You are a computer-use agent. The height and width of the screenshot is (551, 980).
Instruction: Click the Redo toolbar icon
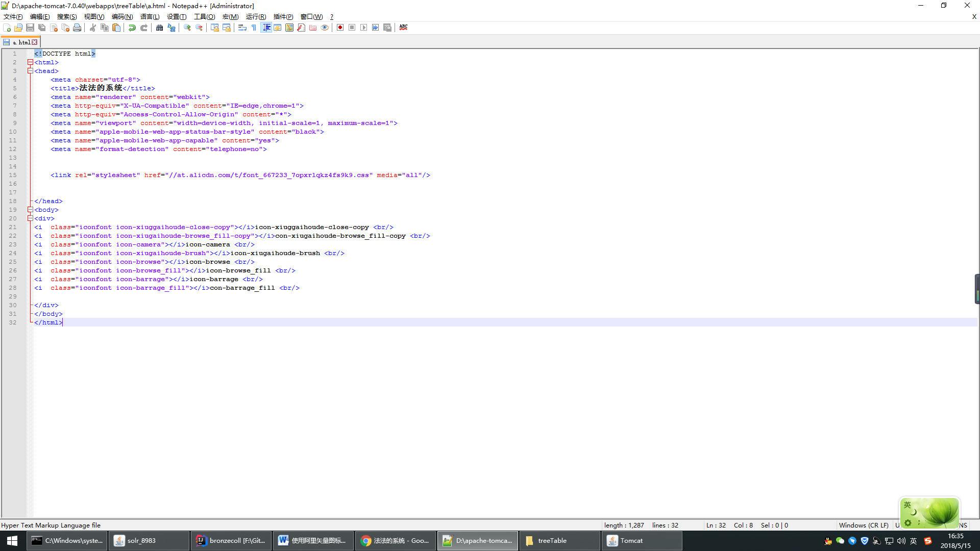click(x=144, y=28)
